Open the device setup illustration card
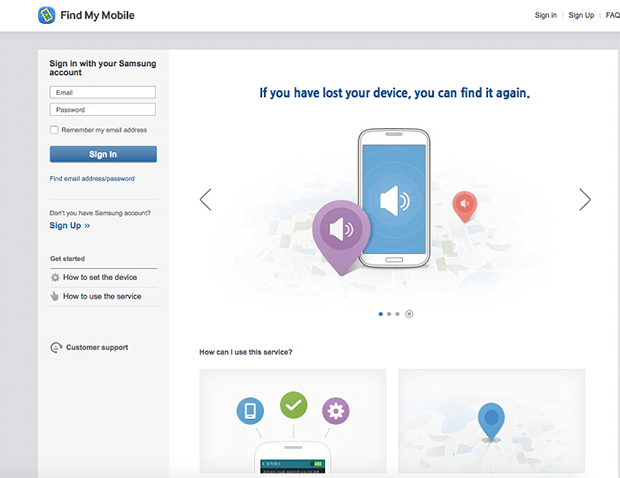 click(293, 421)
